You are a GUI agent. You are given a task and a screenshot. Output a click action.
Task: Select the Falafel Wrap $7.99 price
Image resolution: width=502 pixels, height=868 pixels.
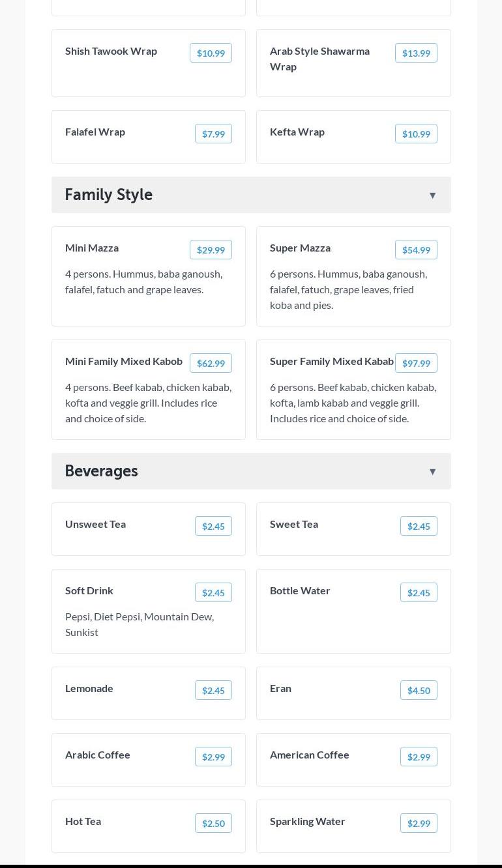click(x=213, y=134)
